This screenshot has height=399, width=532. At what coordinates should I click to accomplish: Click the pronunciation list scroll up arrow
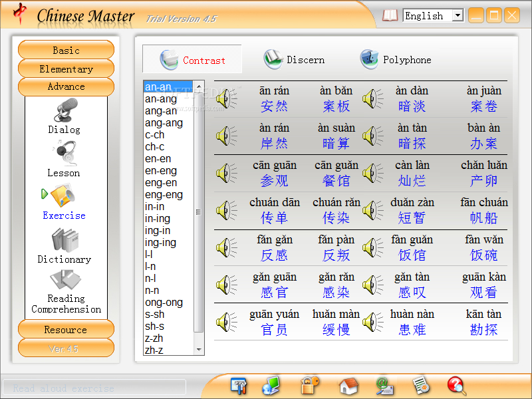199,87
